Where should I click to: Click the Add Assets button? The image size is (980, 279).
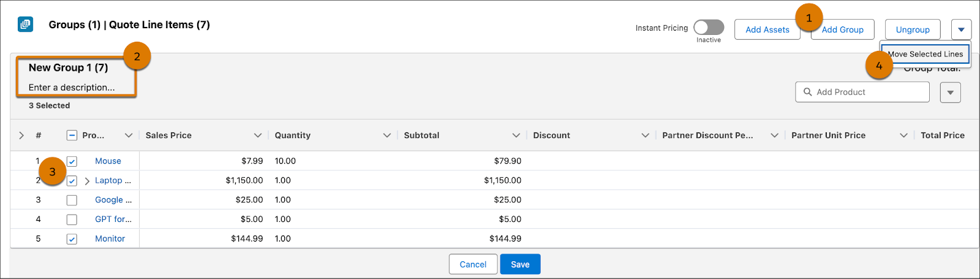tap(767, 29)
